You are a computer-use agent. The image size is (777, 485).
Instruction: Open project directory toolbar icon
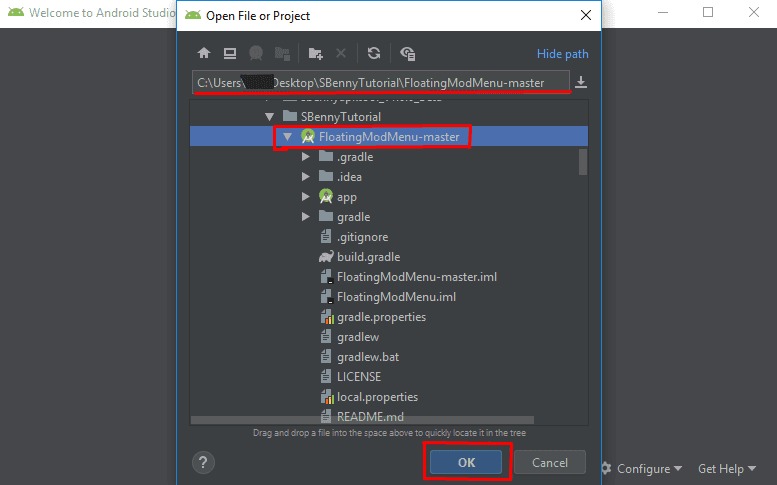256,53
